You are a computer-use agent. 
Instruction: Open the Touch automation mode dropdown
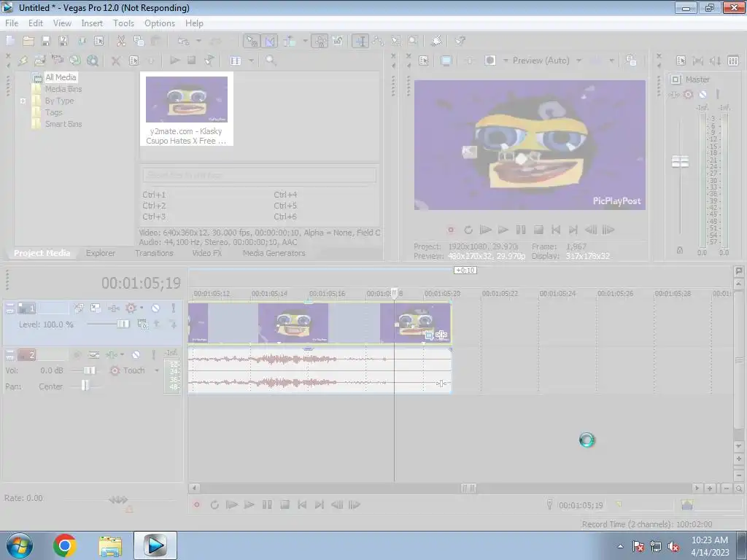tap(157, 370)
